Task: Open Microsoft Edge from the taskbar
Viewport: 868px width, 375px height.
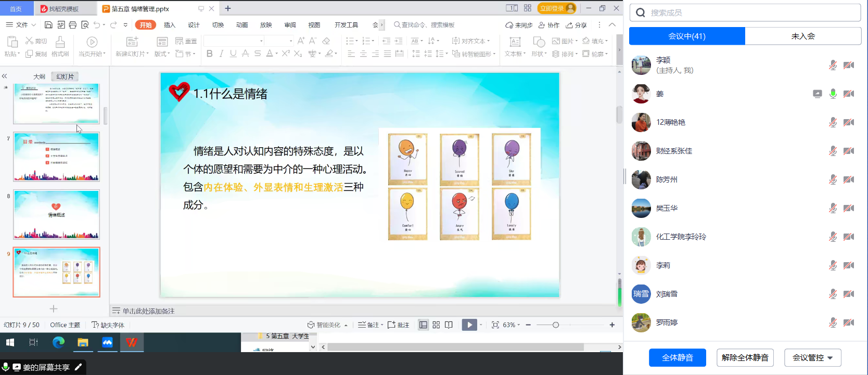Action: (x=58, y=342)
